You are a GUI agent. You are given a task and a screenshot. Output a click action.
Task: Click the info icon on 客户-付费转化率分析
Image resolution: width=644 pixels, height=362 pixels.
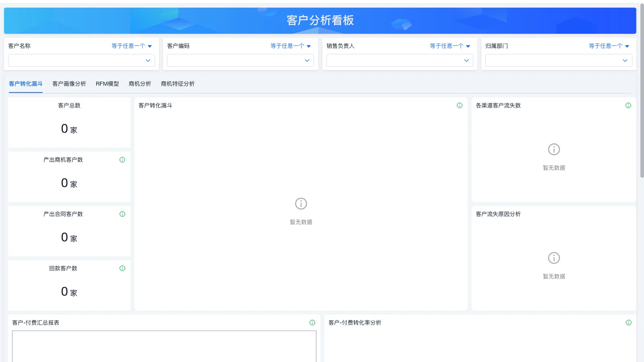click(x=628, y=322)
